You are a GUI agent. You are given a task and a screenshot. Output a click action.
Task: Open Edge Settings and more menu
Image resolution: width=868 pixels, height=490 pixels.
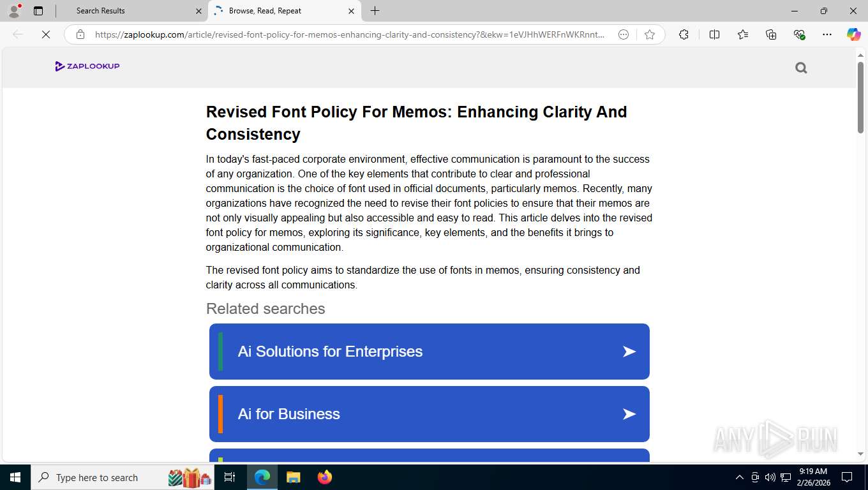[827, 34]
